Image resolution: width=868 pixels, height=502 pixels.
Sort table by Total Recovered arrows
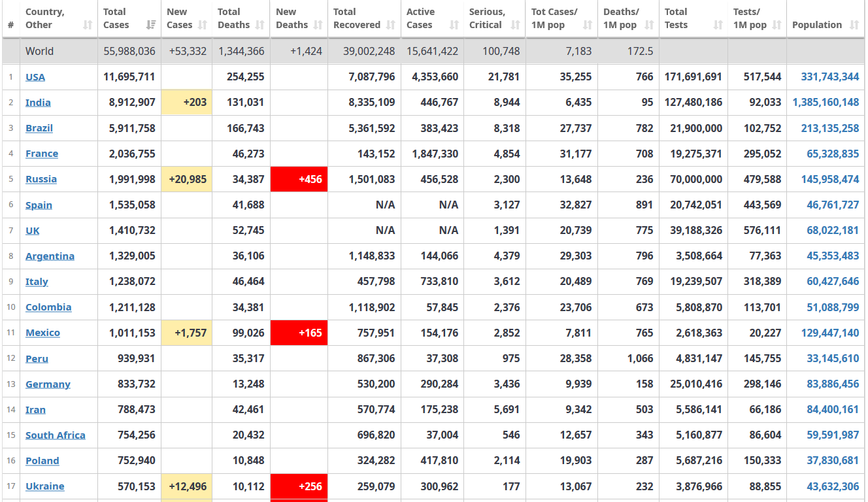(x=392, y=25)
